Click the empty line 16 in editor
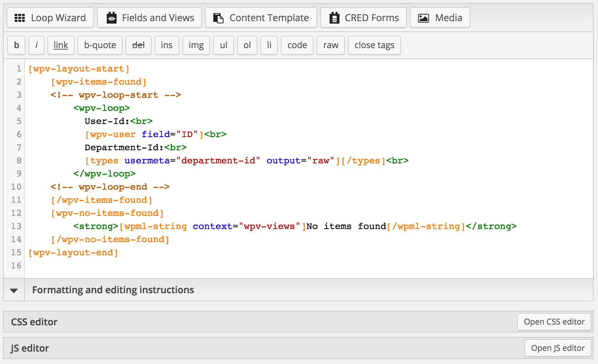This screenshot has height=364, width=598. tap(308, 266)
